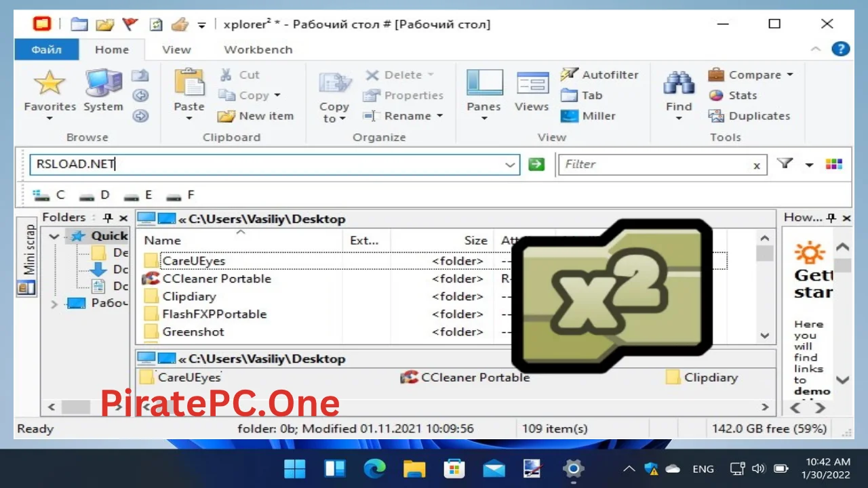
Task: Open the Panes layout button
Action: [x=484, y=95]
